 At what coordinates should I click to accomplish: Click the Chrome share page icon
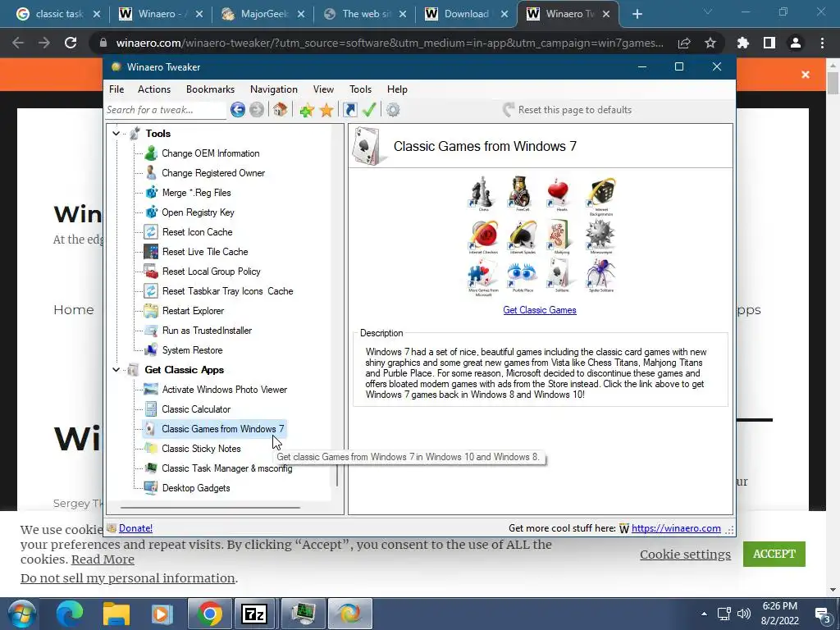[x=684, y=43]
